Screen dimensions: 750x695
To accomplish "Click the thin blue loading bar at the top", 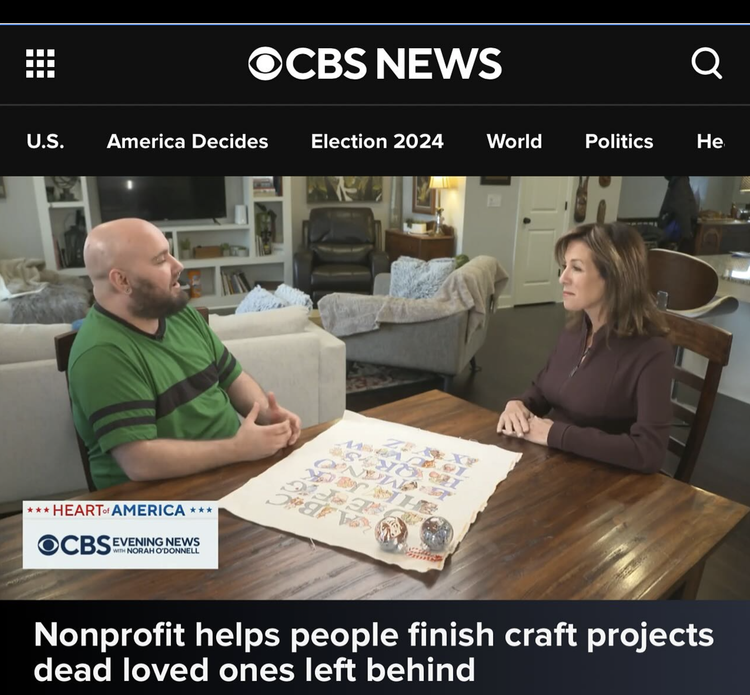I will pyautogui.click(x=375, y=23).
